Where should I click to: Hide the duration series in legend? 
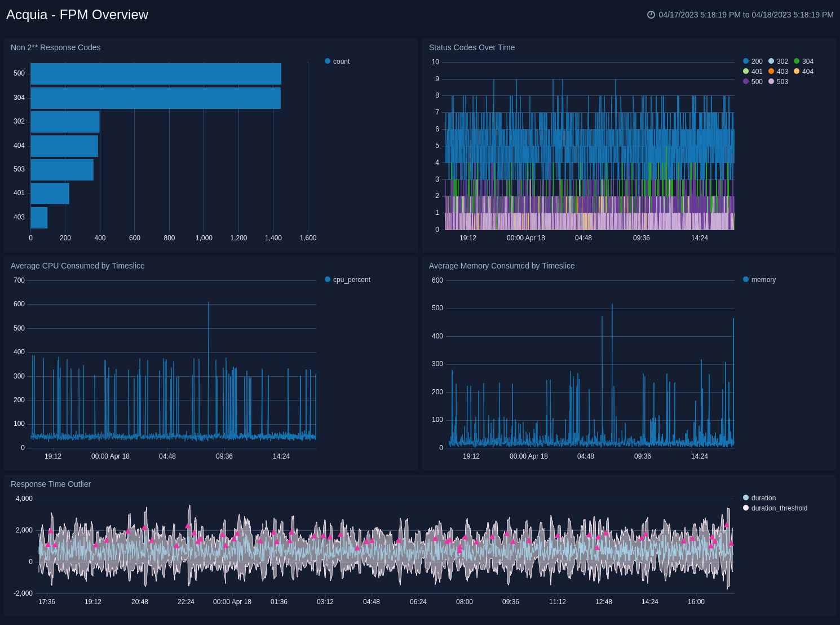[x=759, y=498]
